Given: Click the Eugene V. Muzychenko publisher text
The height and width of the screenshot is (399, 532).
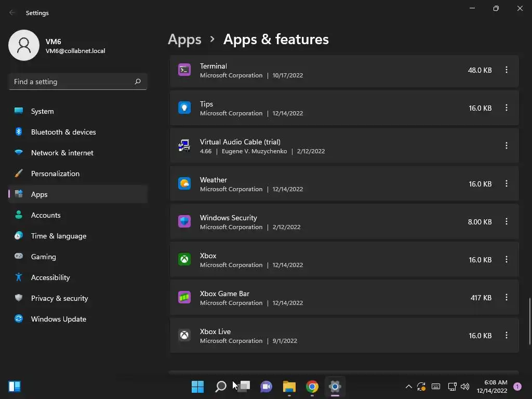Looking at the screenshot, I should click(254, 151).
